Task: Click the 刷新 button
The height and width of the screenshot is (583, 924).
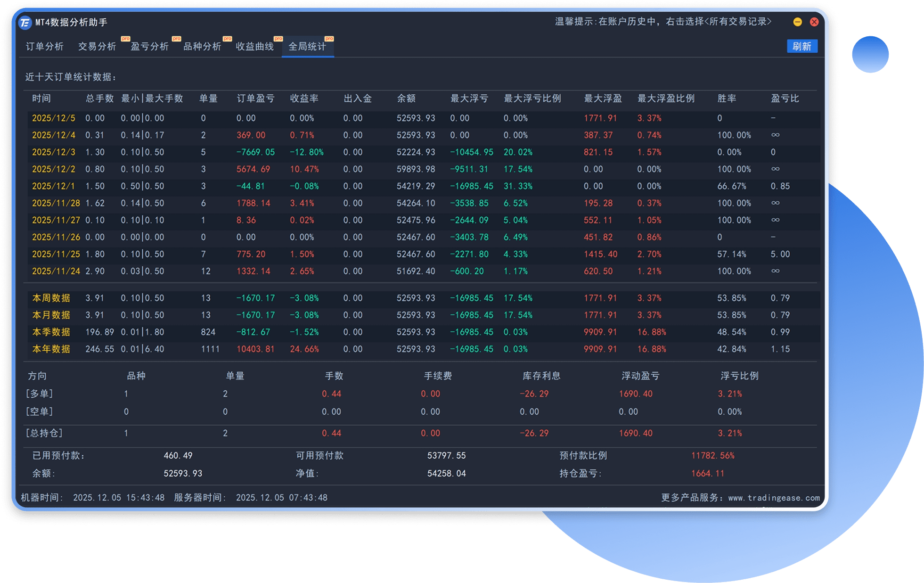Action: point(801,46)
